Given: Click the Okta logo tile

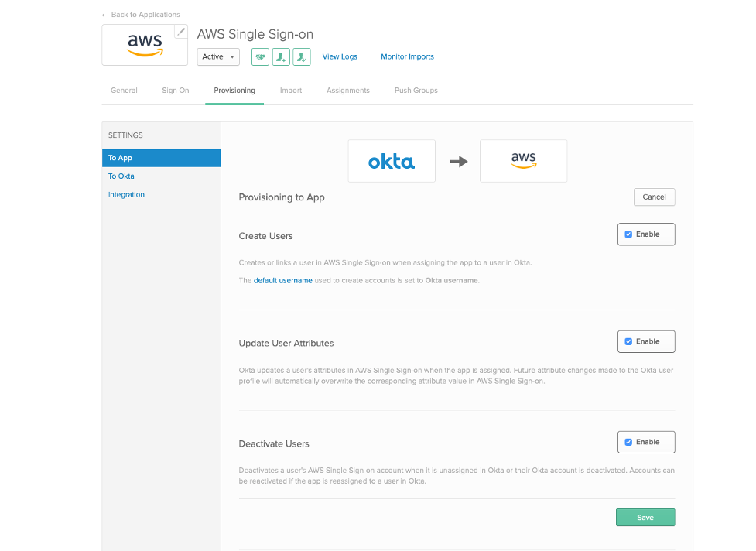Looking at the screenshot, I should click(392, 161).
